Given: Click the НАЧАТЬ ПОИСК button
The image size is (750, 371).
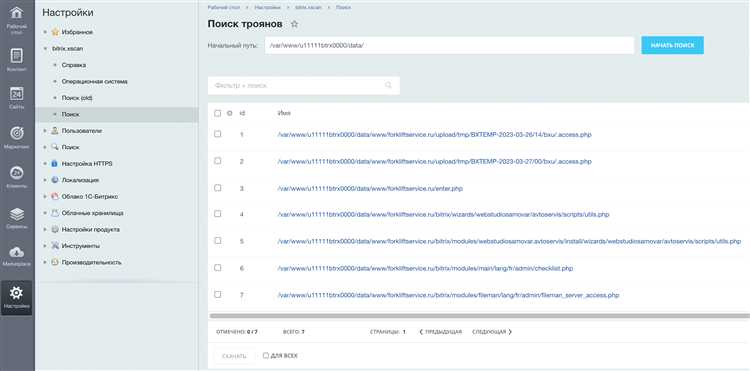Looking at the screenshot, I should coord(673,45).
